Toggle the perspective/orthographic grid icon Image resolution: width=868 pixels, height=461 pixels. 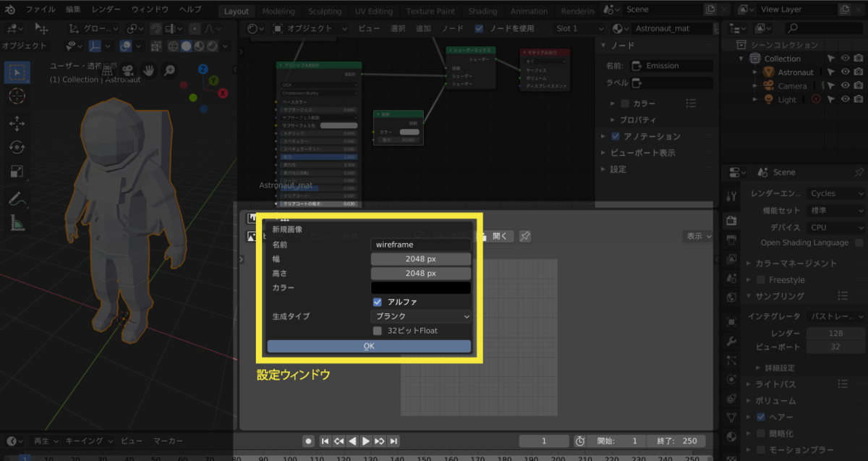[108, 70]
